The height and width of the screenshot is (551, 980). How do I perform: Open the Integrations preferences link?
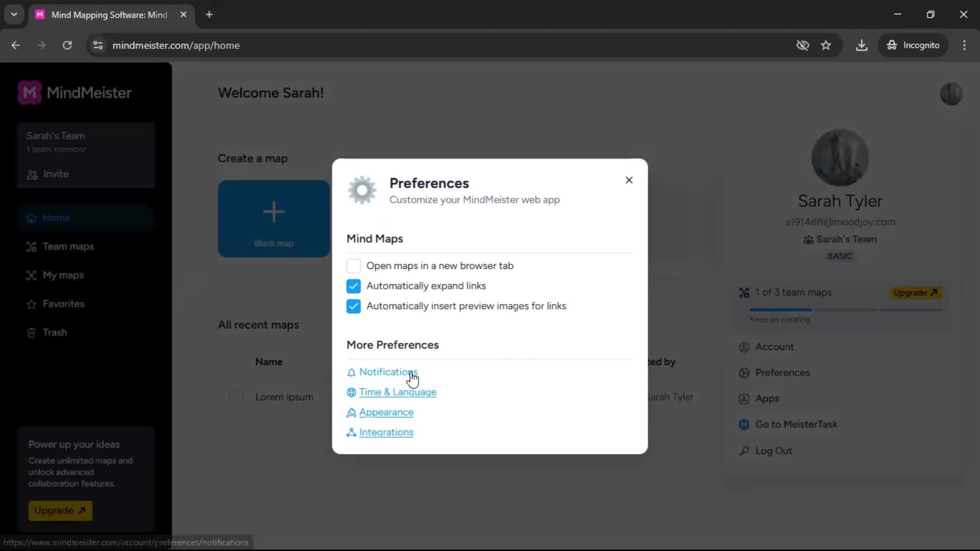386,432
